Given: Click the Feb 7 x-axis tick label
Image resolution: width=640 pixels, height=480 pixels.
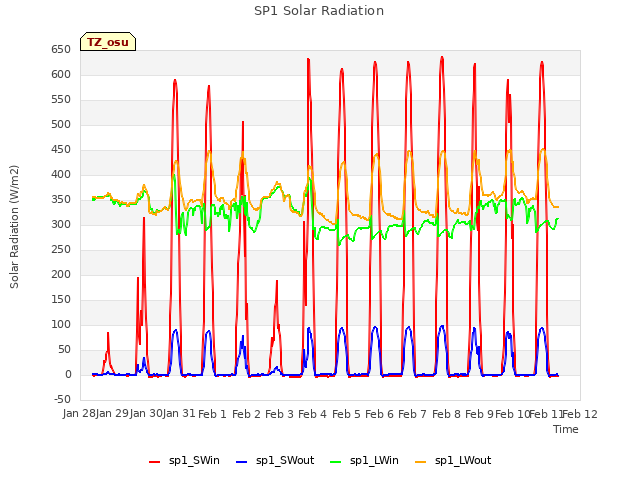Looking at the screenshot, I should point(412,414).
